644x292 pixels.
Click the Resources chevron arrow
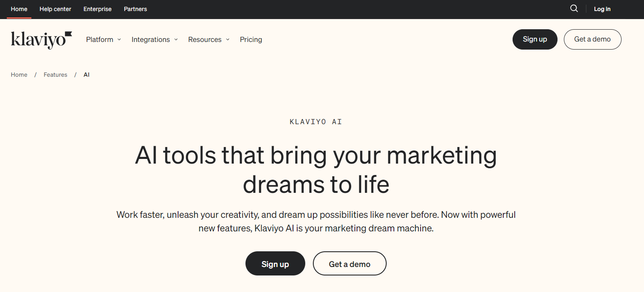click(x=228, y=39)
